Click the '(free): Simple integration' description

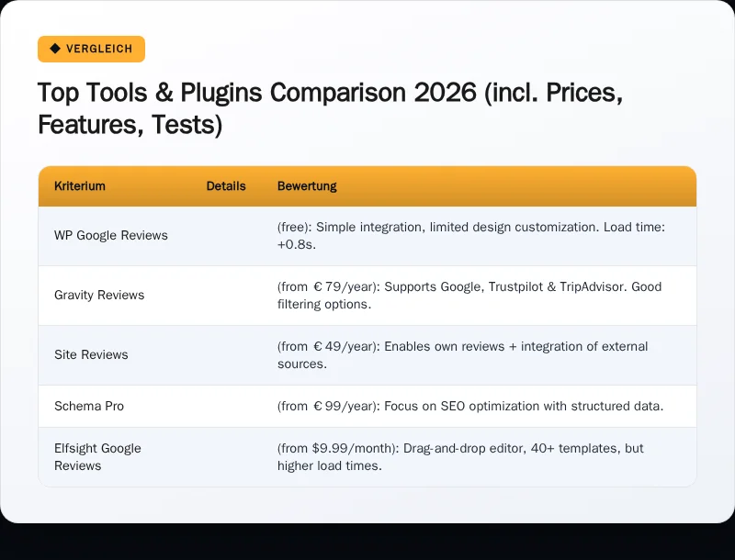coord(471,236)
